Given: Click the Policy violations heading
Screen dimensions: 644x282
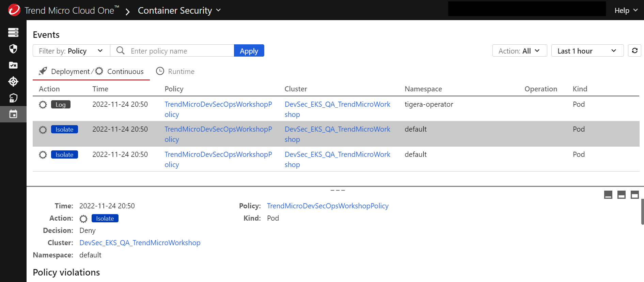Looking at the screenshot, I should 66,272.
